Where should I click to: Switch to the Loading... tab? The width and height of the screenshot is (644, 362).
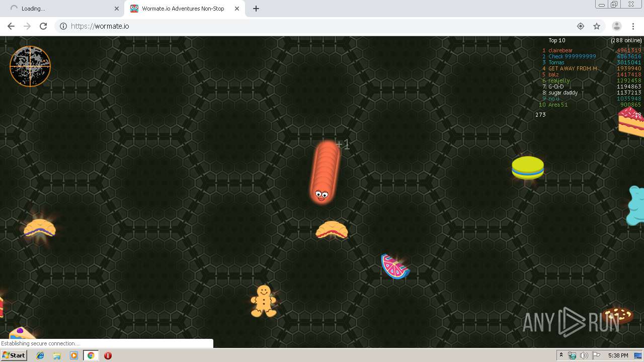[62, 9]
